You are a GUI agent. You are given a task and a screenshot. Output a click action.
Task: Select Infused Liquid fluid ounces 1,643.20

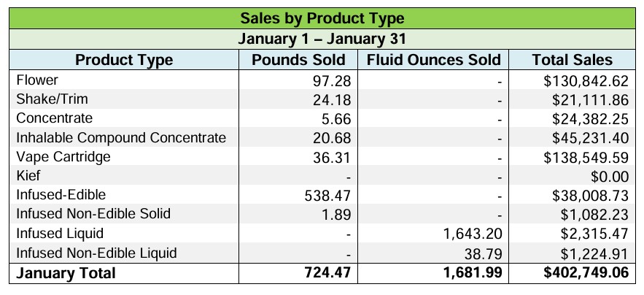click(473, 234)
